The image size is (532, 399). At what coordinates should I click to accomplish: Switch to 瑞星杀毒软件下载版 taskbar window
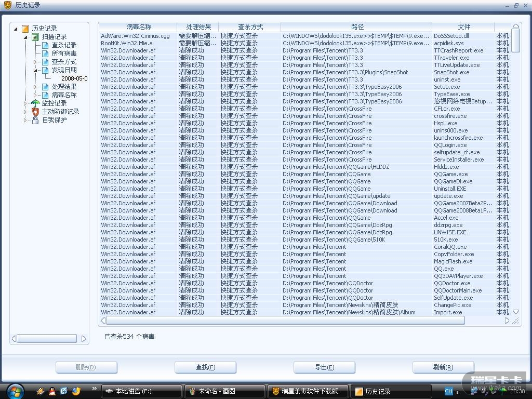(308, 391)
